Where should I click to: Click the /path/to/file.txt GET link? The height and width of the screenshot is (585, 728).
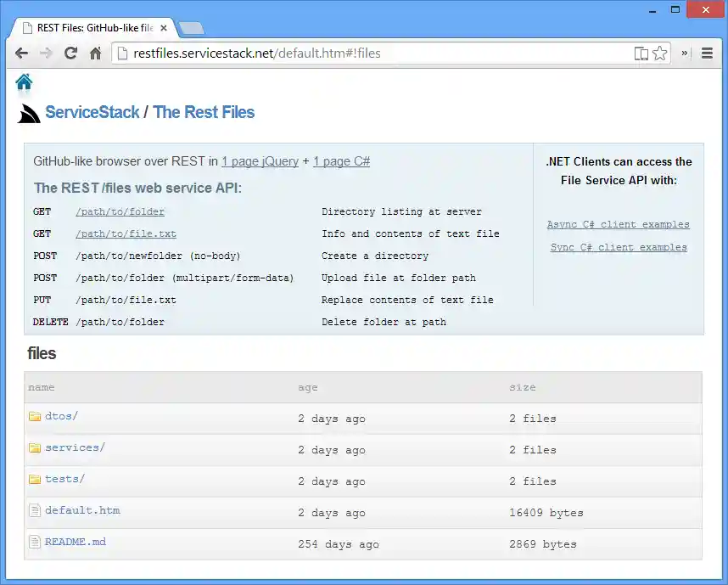coord(126,234)
